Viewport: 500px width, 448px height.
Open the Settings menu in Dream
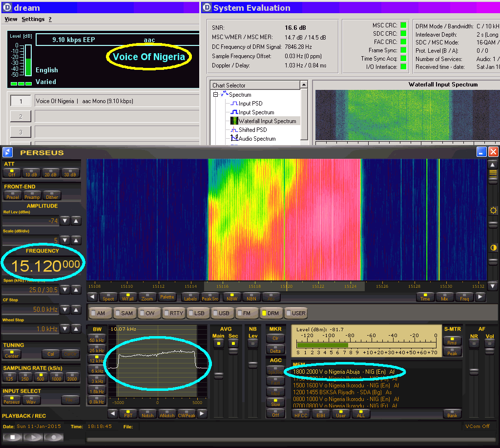33,20
